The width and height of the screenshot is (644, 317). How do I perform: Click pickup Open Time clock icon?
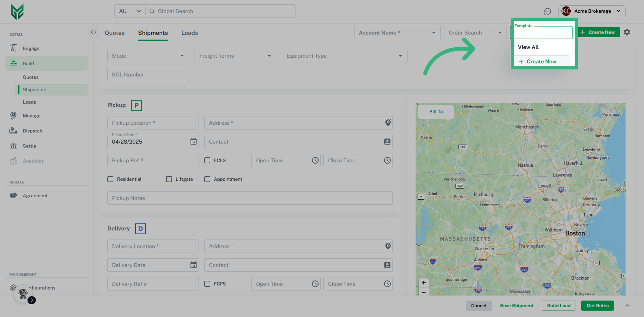315,160
